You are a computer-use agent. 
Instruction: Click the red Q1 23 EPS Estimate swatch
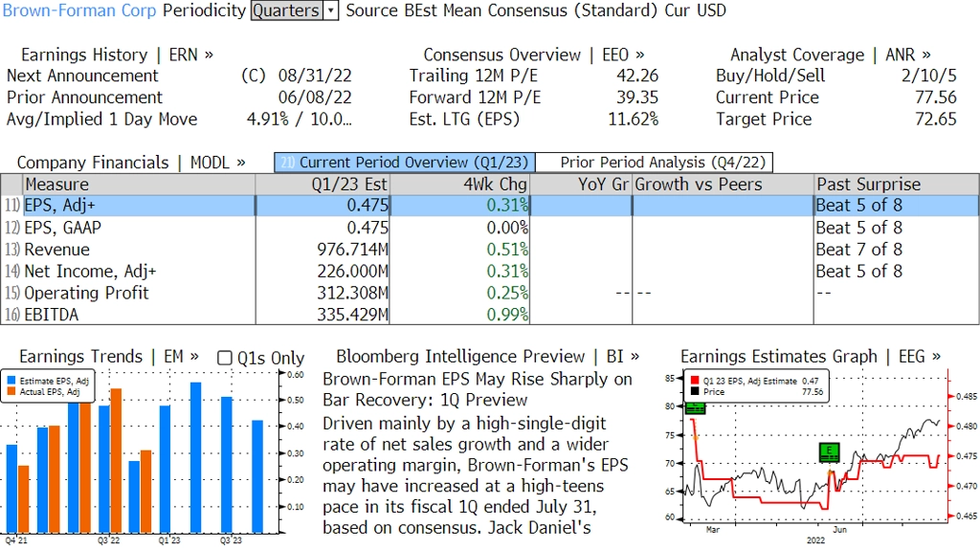(695, 381)
